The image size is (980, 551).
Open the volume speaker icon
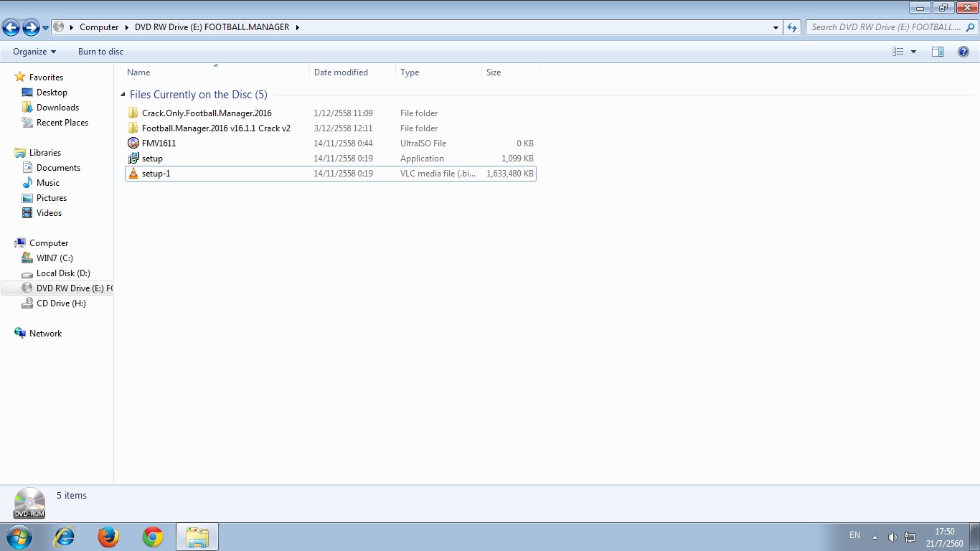(892, 537)
